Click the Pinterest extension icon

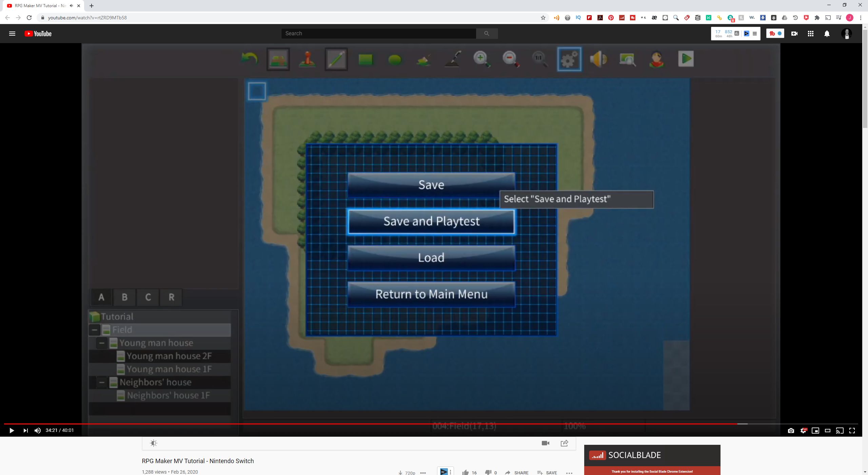pyautogui.click(x=611, y=18)
